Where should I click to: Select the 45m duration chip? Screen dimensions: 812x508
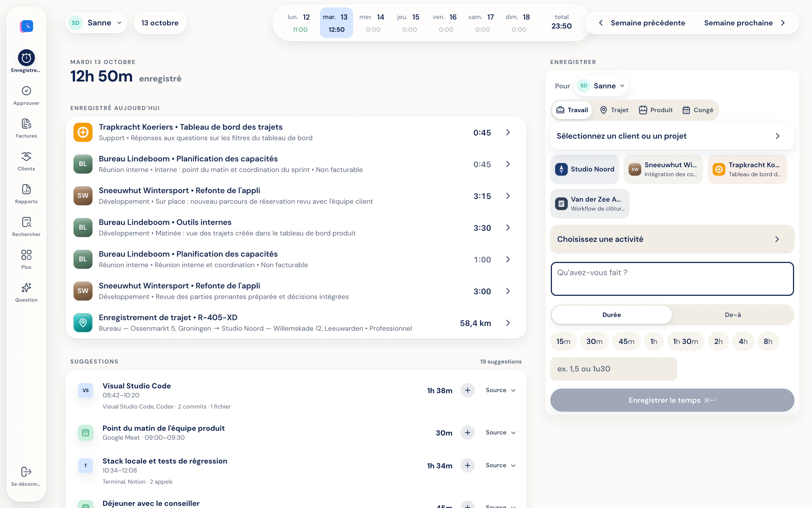point(626,341)
